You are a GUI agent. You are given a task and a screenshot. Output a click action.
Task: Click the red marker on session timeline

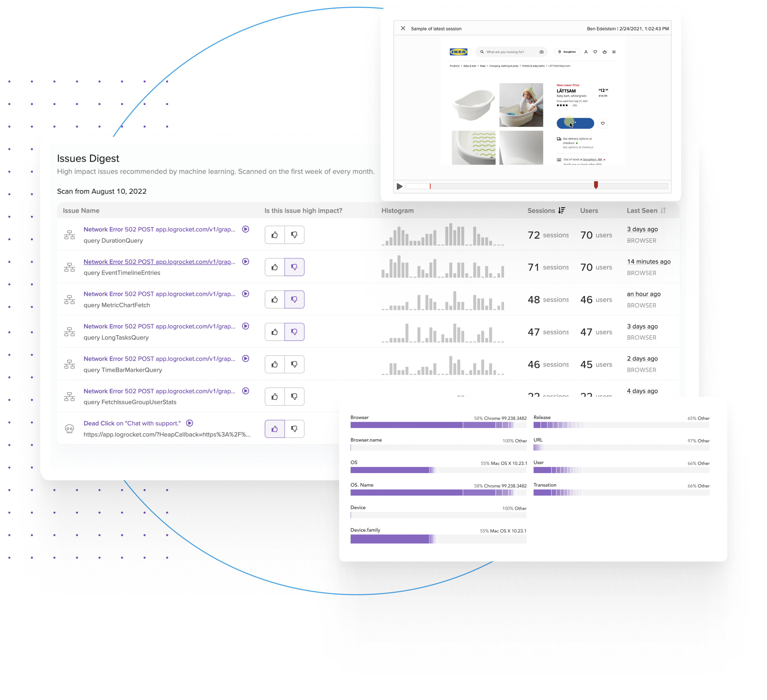click(596, 185)
